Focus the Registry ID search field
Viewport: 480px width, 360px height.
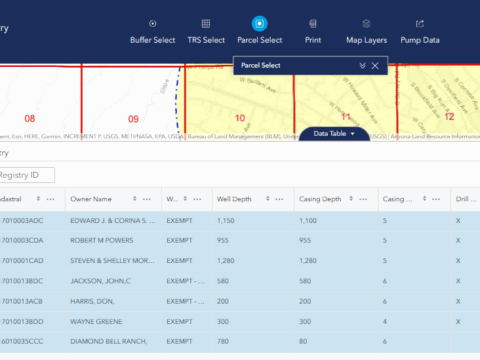26,175
